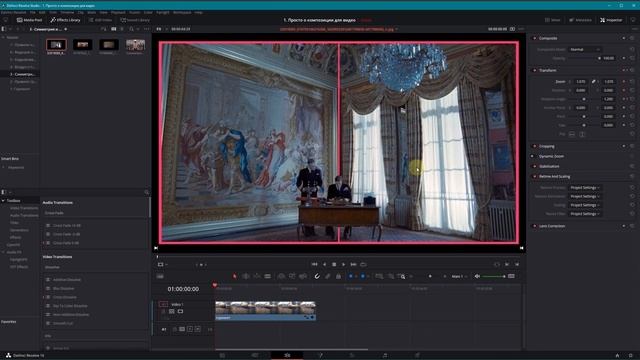The width and height of the screenshot is (640, 360).
Task: Open the media pool search icon
Action: click(x=131, y=29)
